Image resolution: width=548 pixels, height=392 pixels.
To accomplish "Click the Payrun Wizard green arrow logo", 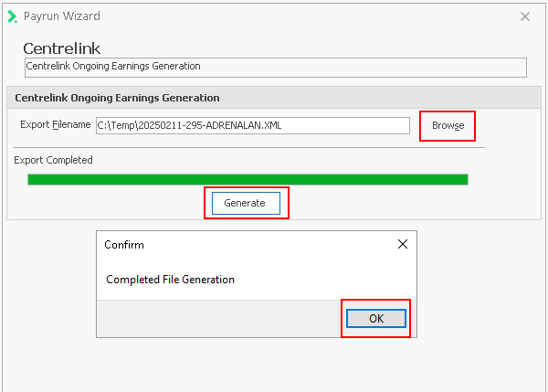I will (x=12, y=16).
